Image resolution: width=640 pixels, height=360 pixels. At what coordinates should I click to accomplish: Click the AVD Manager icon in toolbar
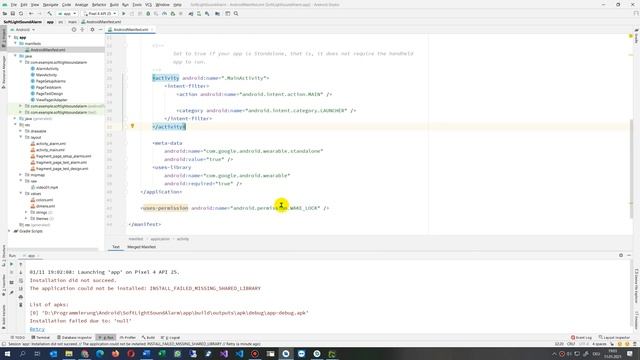[199, 13]
